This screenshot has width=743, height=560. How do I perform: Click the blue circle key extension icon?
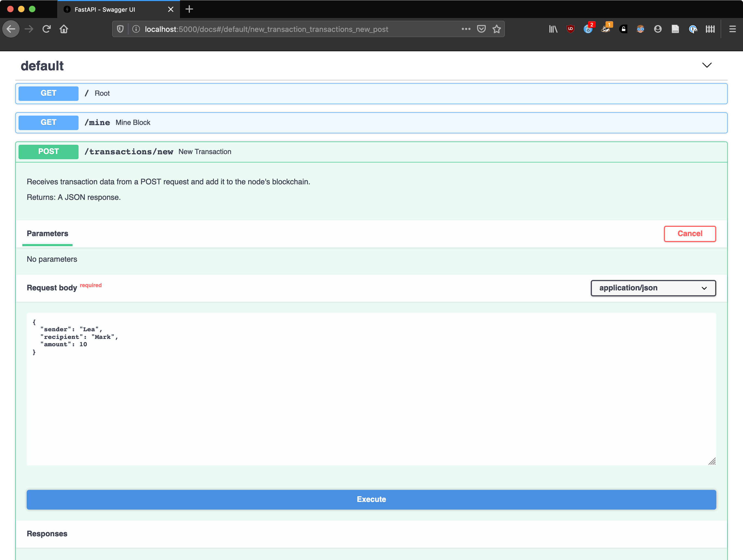click(x=693, y=29)
